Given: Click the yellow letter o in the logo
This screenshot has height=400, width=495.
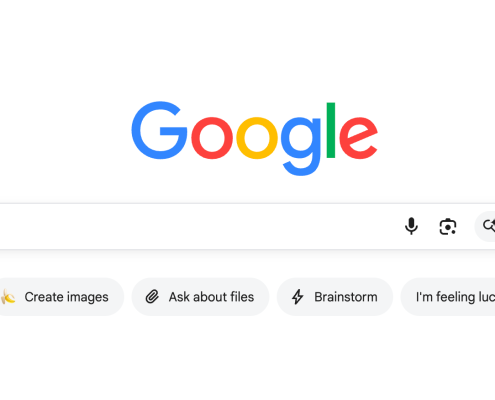Looking at the screenshot, I should point(257,138).
